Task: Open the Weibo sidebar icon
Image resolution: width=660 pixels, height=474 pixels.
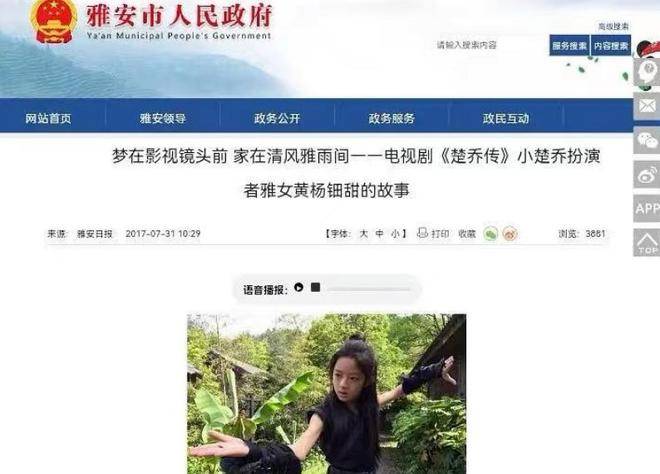Action: click(x=647, y=174)
